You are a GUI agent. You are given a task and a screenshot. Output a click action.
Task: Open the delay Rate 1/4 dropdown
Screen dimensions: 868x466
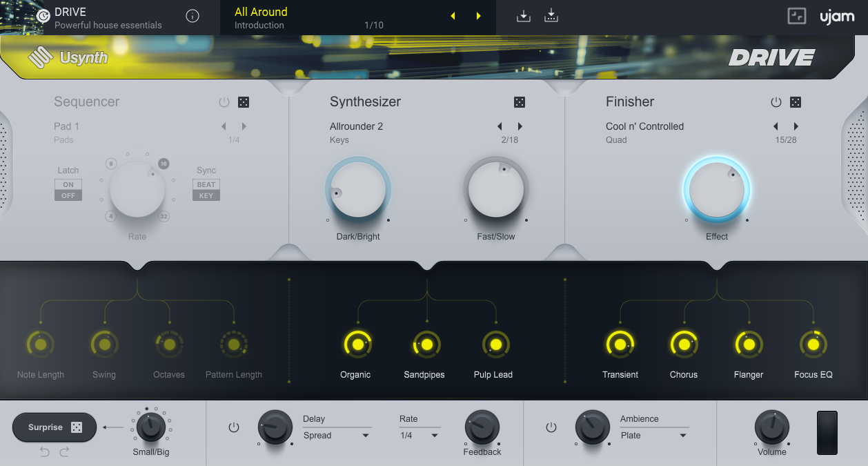click(x=420, y=436)
